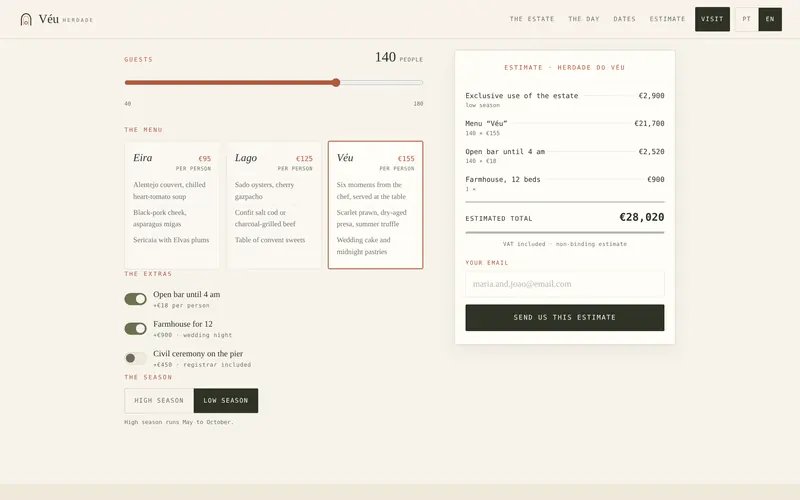Switch to High Season

[x=159, y=401]
